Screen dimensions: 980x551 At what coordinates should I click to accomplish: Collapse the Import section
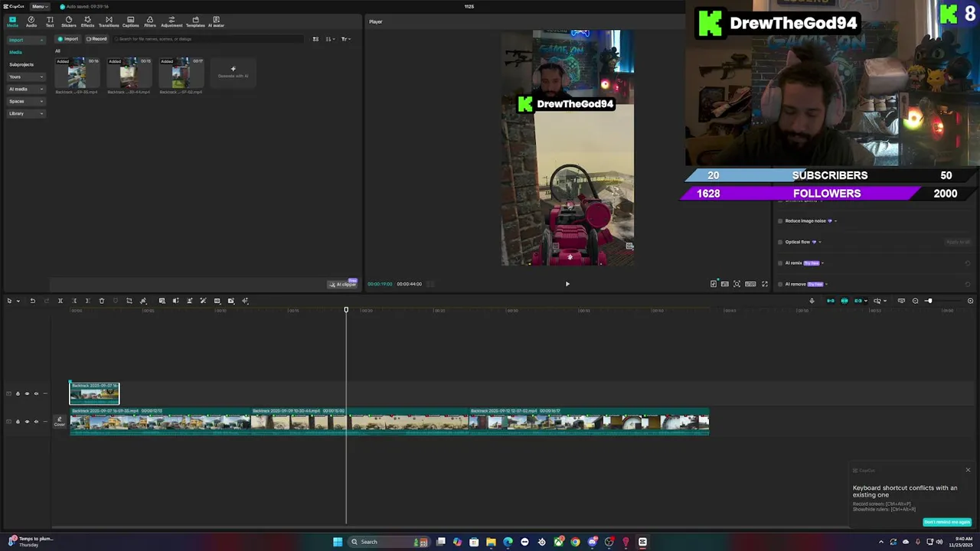click(25, 40)
